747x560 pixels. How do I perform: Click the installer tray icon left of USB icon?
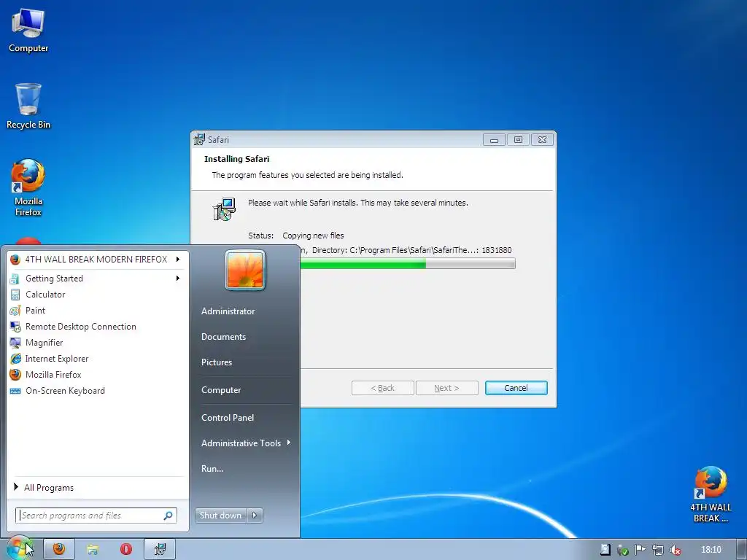click(x=605, y=550)
